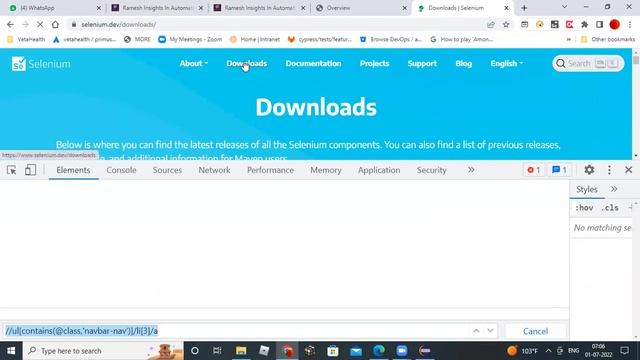Open Microsoft Edge from the taskbar
640x360 pixels.
click(379, 351)
